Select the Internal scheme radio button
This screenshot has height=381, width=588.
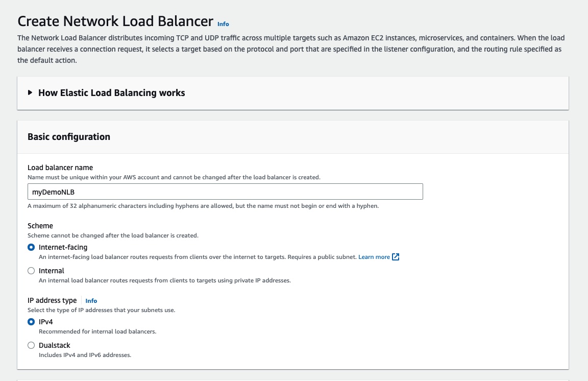31,271
